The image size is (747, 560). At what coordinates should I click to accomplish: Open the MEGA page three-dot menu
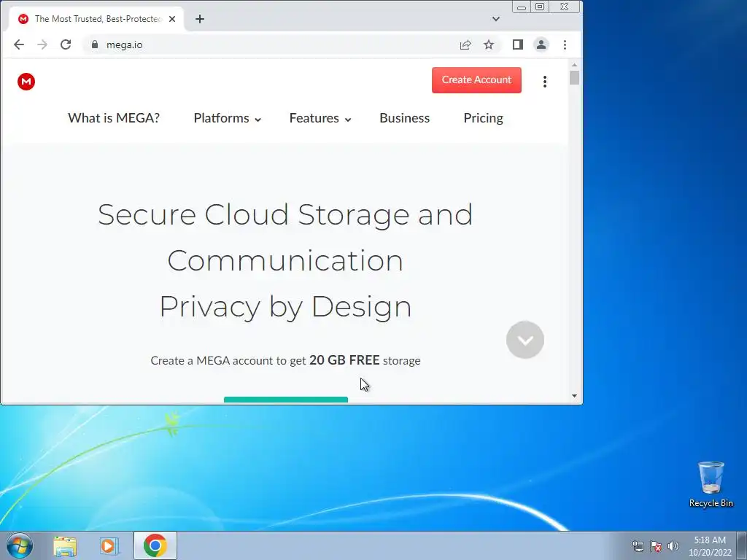pos(544,82)
